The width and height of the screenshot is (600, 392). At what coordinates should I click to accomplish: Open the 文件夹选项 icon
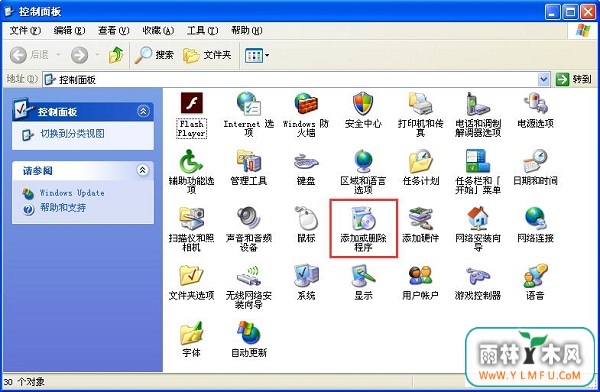191,276
